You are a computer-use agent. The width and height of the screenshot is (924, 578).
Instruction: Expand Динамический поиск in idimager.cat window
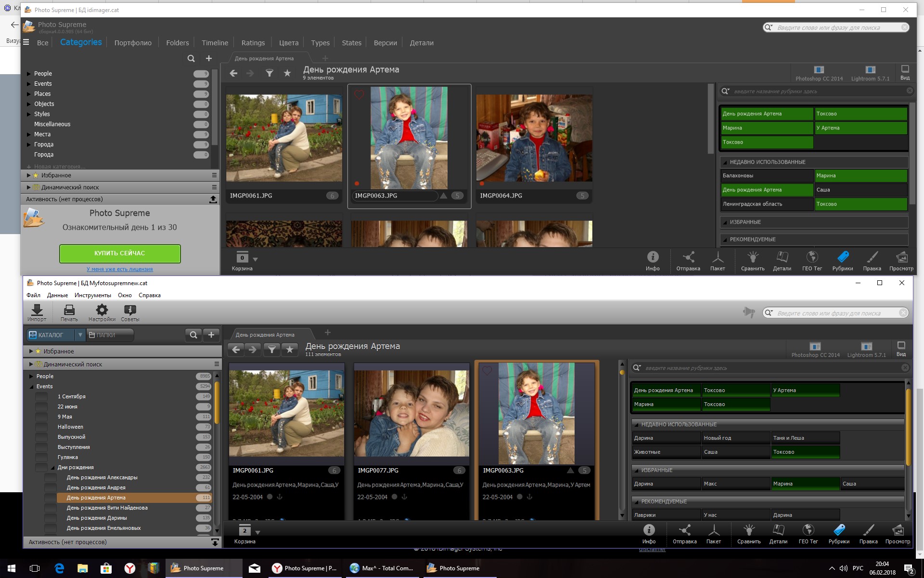point(28,187)
